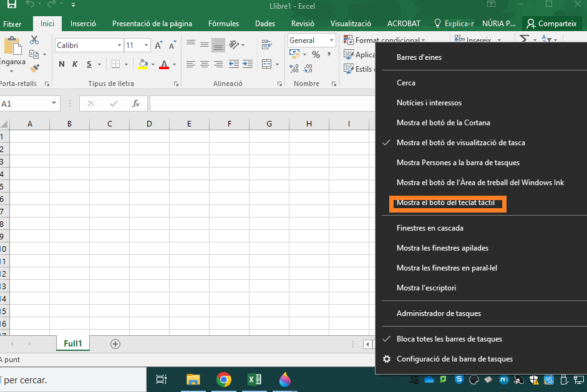Uncheck Mostra el botó de visualització de tasca

tap(460, 143)
